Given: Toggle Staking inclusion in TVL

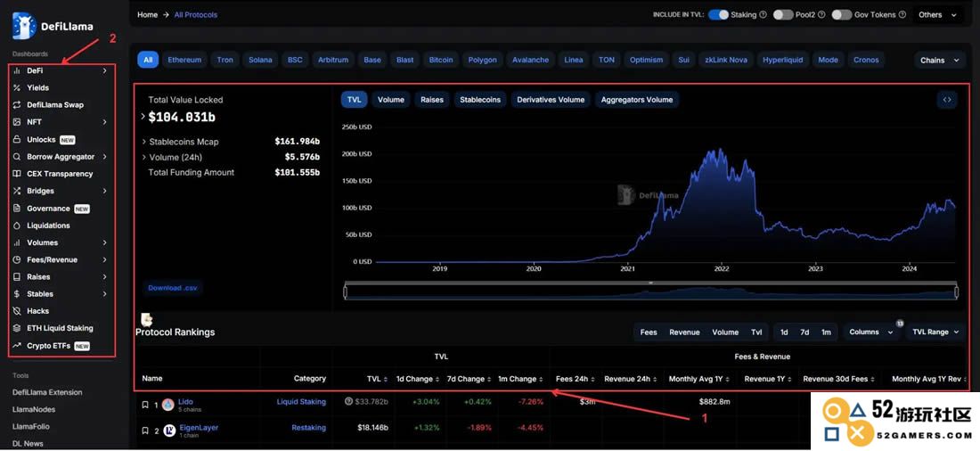Looking at the screenshot, I should [718, 15].
